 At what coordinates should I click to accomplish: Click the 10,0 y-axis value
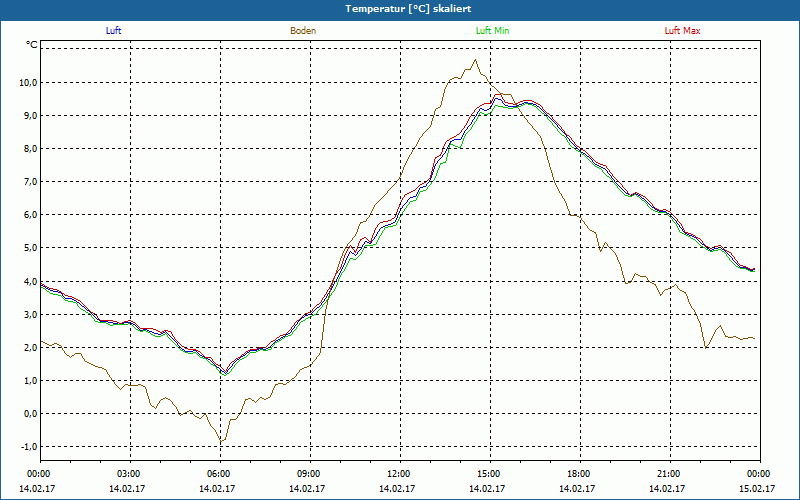click(29, 83)
